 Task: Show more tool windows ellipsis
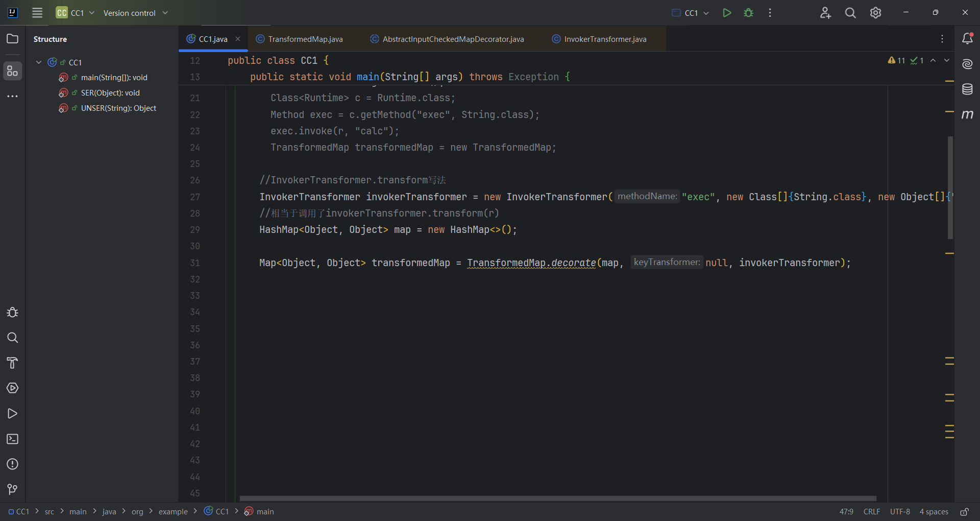12,96
